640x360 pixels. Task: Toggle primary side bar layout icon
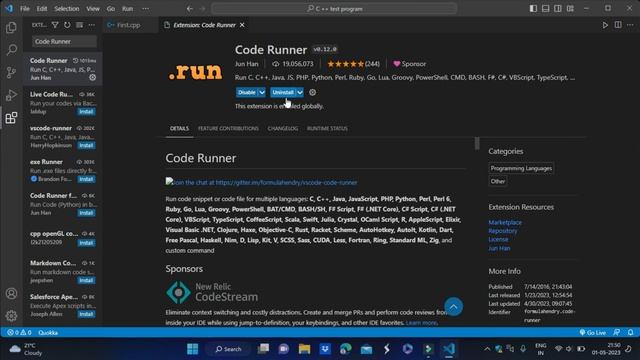click(533, 9)
